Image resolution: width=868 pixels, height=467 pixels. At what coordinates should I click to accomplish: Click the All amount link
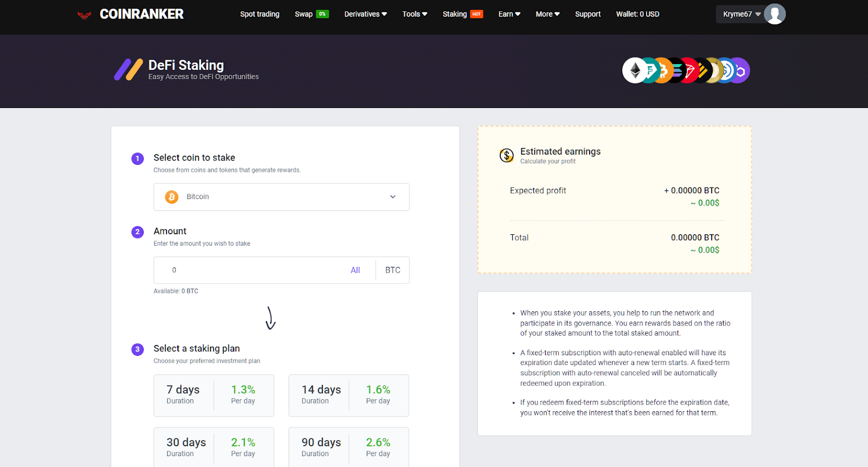355,270
